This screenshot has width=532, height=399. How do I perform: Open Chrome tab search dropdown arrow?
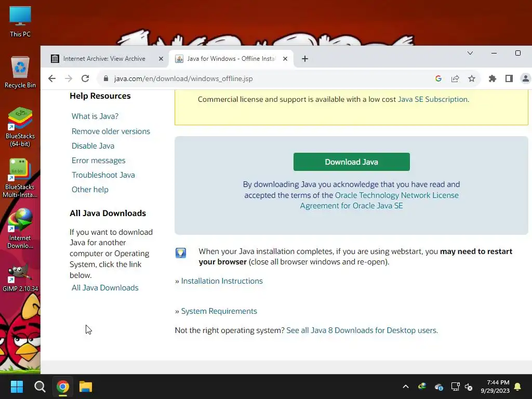470,53
